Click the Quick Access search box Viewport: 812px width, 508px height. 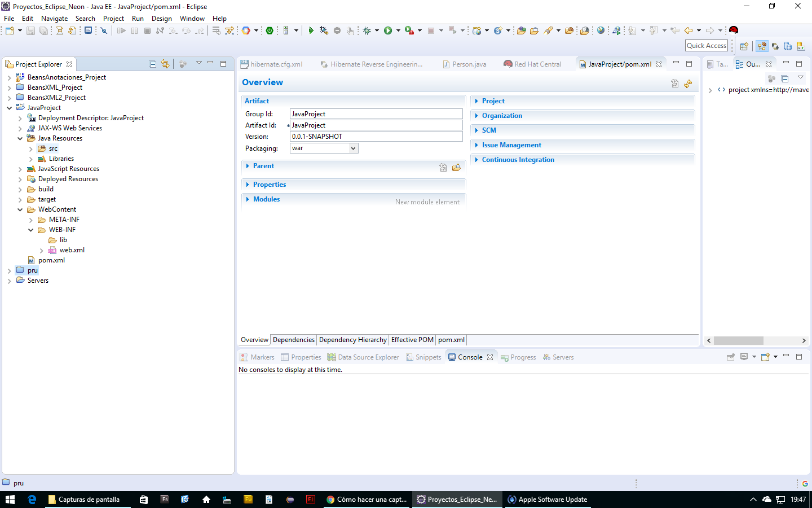[x=707, y=46]
